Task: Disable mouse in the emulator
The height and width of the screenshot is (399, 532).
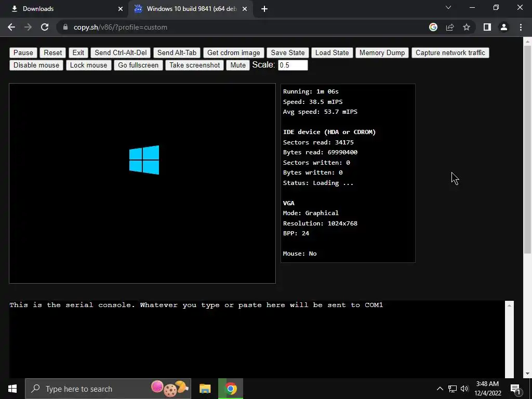Action: click(36, 65)
